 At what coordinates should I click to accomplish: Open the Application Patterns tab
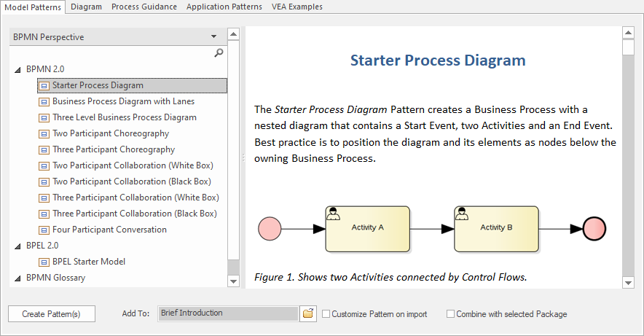(x=224, y=7)
